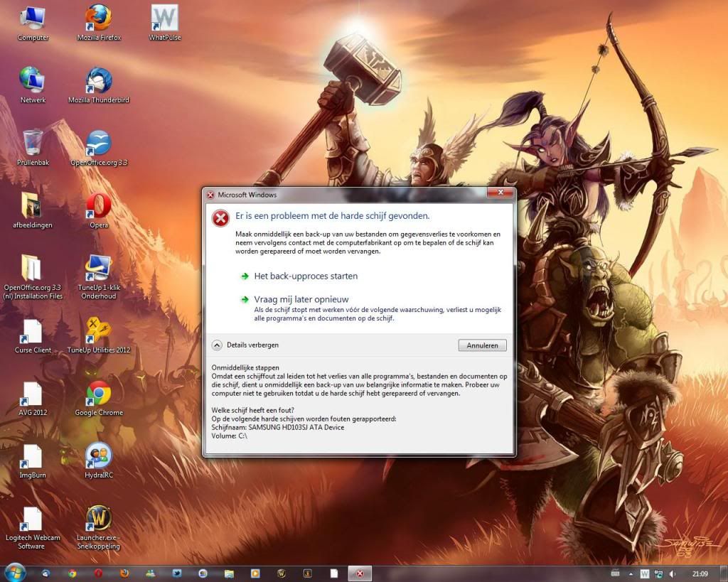The width and height of the screenshot is (728, 582).
Task: Select the Opera desktop shortcut
Action: coord(99,211)
